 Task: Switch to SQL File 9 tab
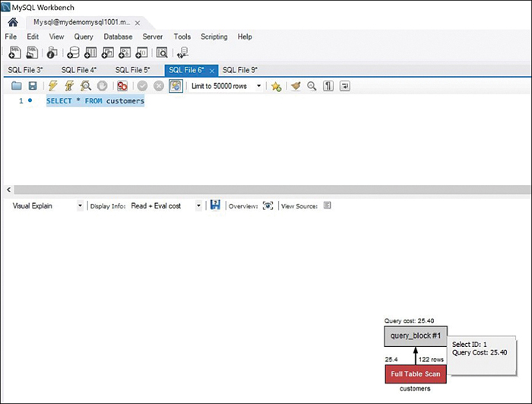tap(240, 70)
